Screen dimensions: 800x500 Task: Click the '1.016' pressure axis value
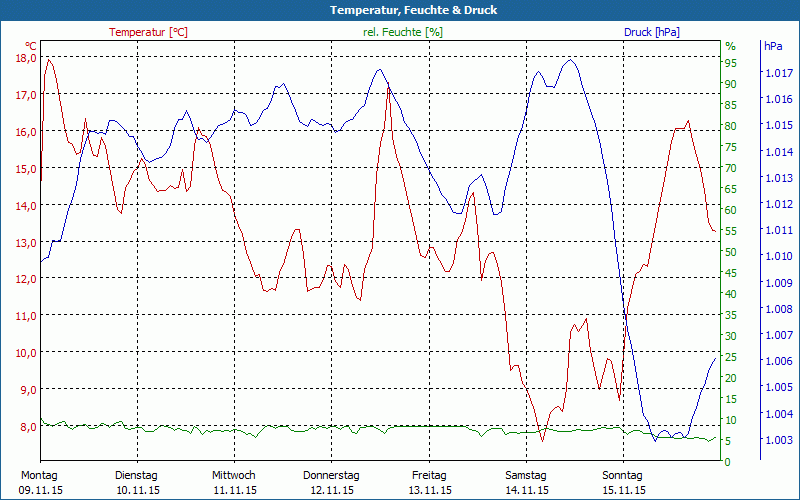tap(779, 99)
